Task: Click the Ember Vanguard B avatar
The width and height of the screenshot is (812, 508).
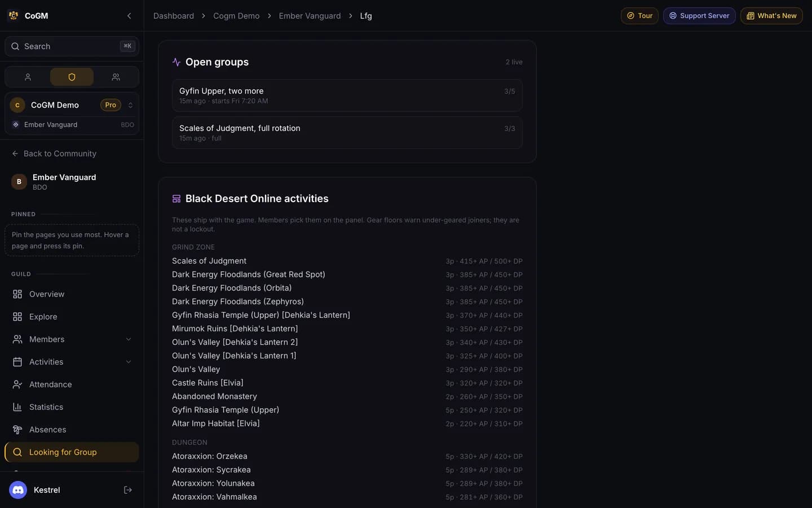Action: point(19,182)
